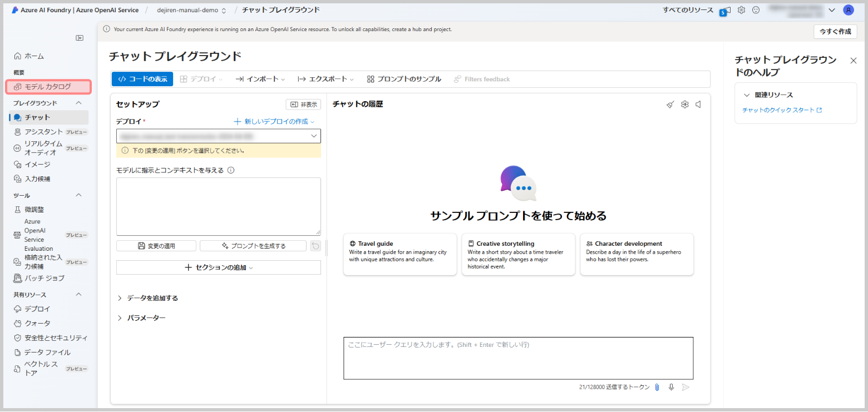
Task: Open chat settings gear icon
Action: pyautogui.click(x=685, y=105)
